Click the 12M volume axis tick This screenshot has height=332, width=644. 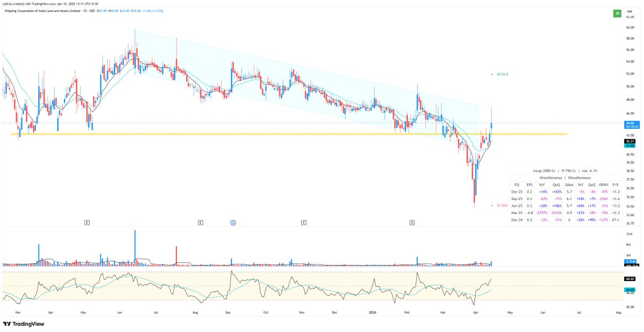coord(628,235)
